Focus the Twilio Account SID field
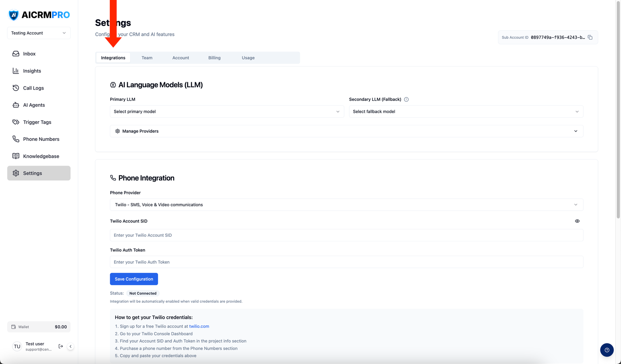 pos(346,235)
